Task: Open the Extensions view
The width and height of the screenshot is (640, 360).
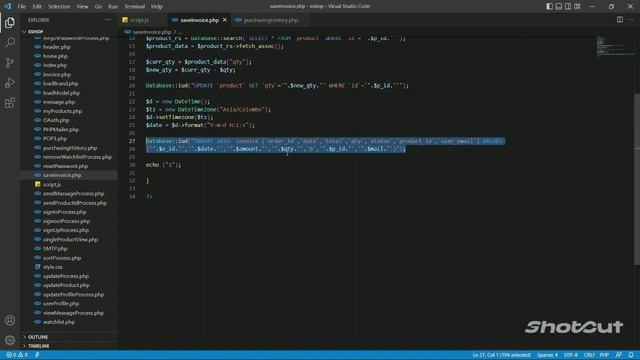Action: coord(10,103)
